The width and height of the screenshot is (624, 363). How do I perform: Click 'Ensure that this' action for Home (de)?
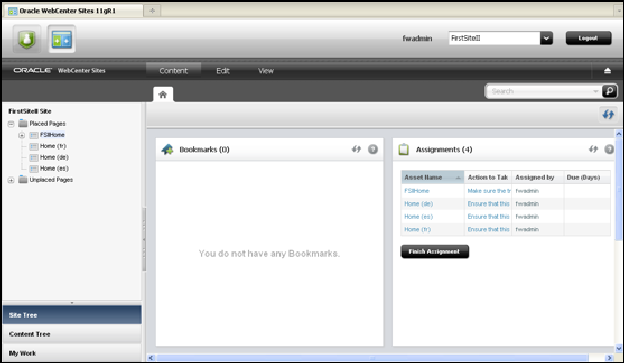click(x=489, y=204)
